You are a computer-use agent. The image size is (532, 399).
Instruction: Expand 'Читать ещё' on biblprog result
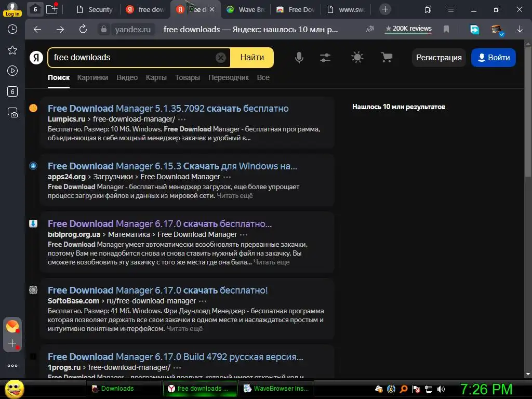[271, 262]
